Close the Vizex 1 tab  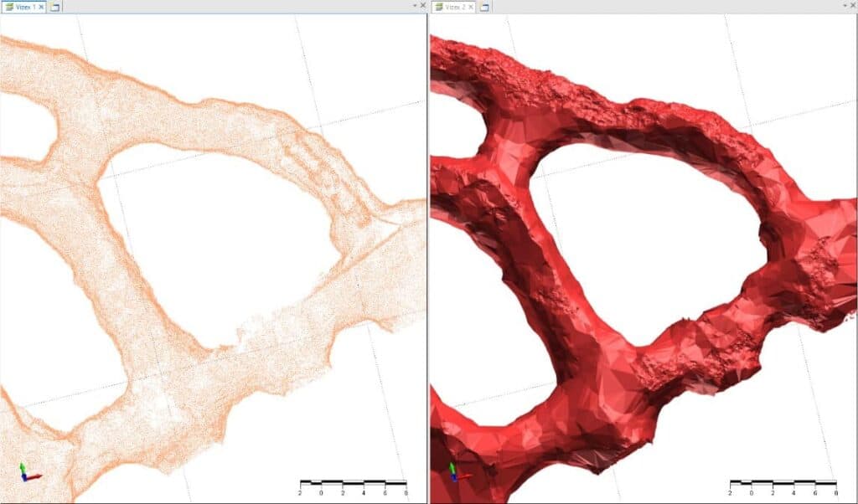(x=41, y=7)
